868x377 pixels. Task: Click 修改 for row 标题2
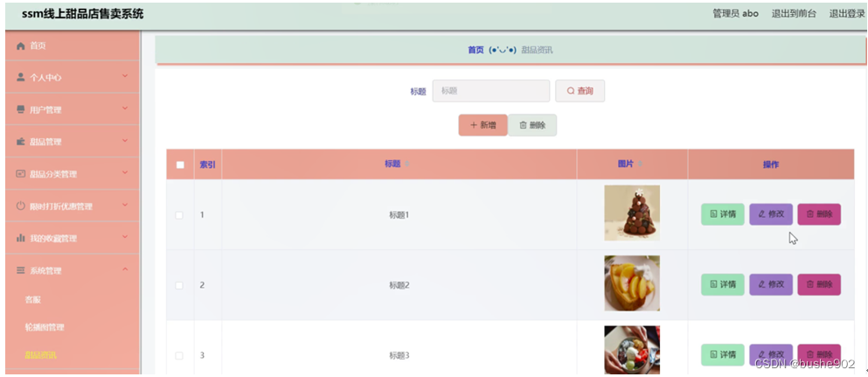click(x=771, y=284)
